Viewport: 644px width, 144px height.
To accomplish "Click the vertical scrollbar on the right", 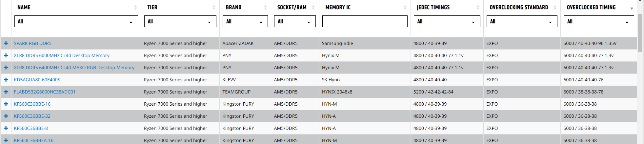I will [x=640, y=33].
